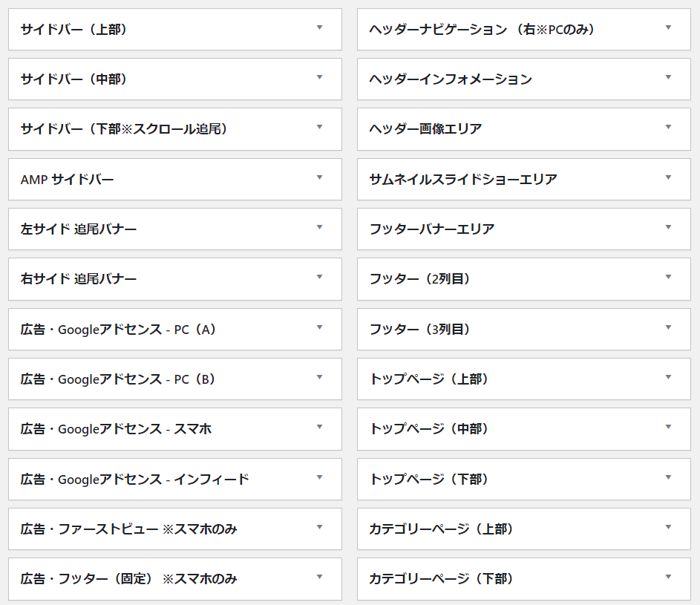Expand フッターバナーエリア arrow
The height and width of the screenshot is (605, 700).
click(x=668, y=228)
